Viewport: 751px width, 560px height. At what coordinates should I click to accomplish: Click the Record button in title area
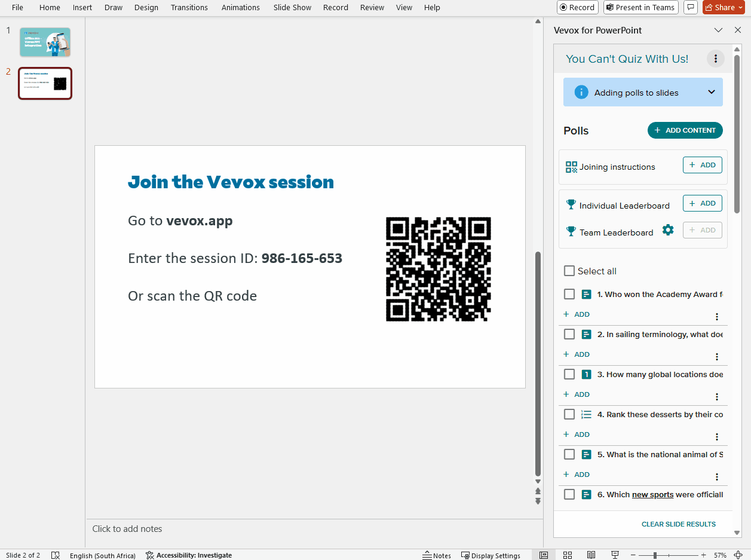578,7
